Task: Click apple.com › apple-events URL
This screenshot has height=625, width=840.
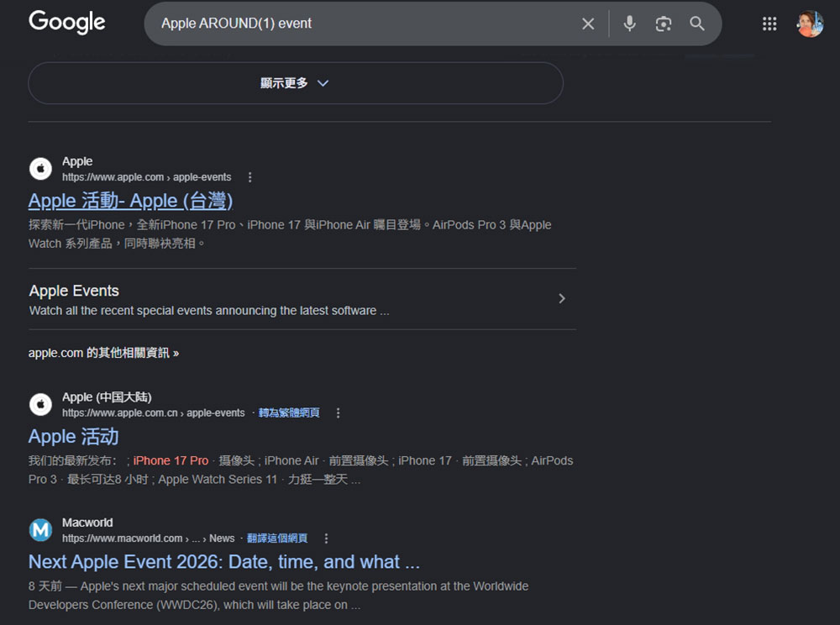Action: point(147,177)
